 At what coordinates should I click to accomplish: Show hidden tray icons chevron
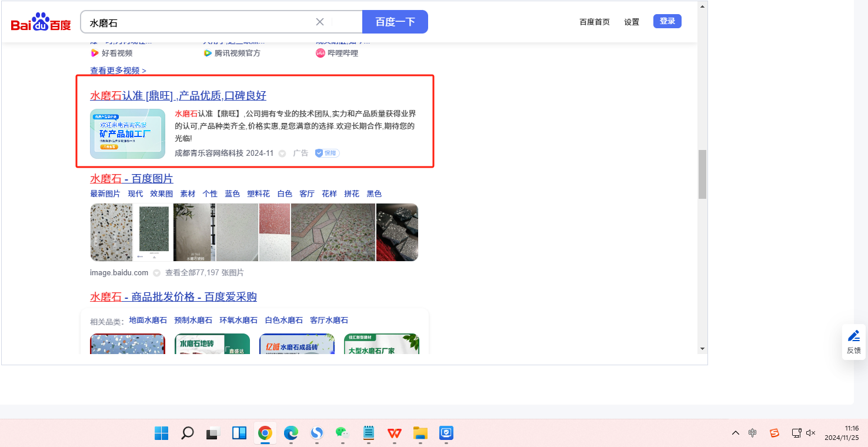point(736,433)
